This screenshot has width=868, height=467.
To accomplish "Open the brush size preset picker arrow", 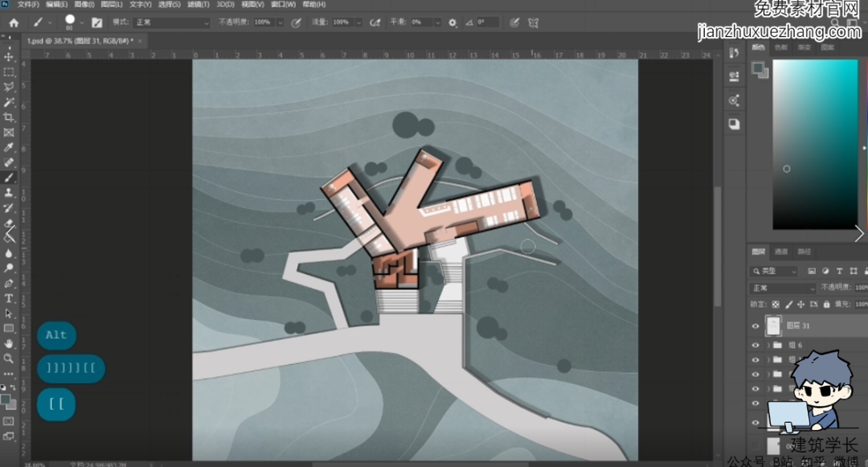I will pos(81,23).
